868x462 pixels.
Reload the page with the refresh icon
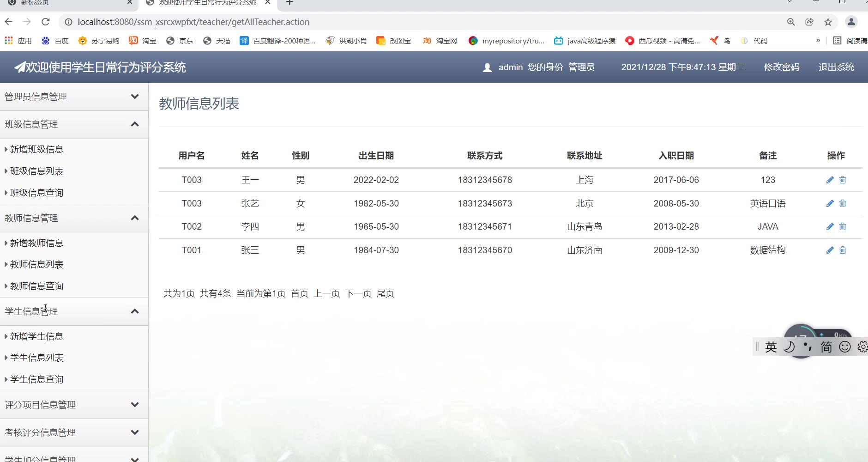(45, 22)
